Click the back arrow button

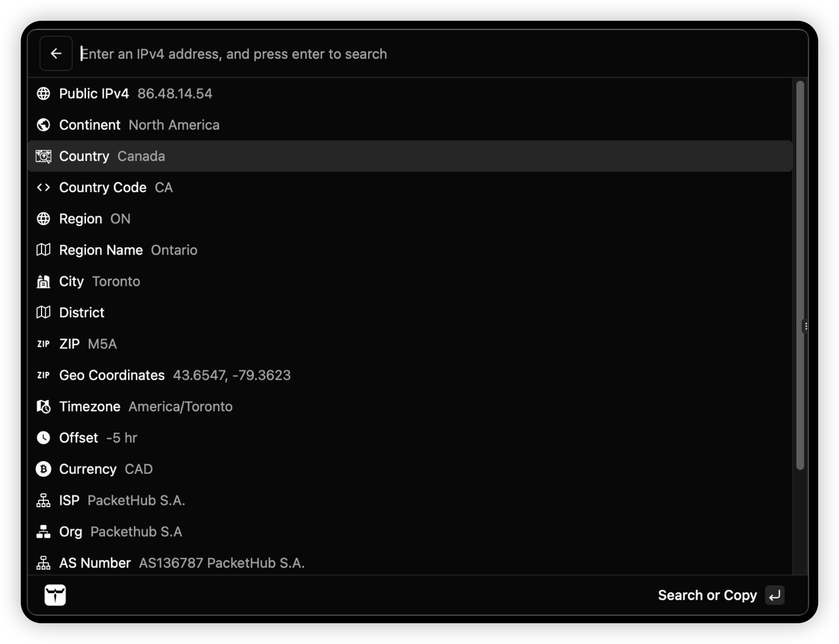click(56, 54)
